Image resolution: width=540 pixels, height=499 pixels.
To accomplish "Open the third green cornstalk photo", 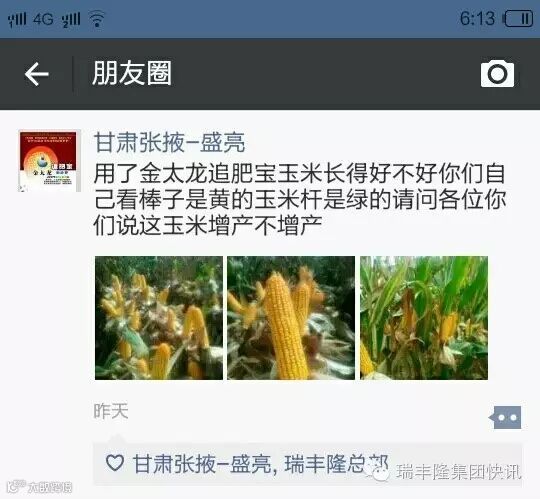I will click(424, 318).
